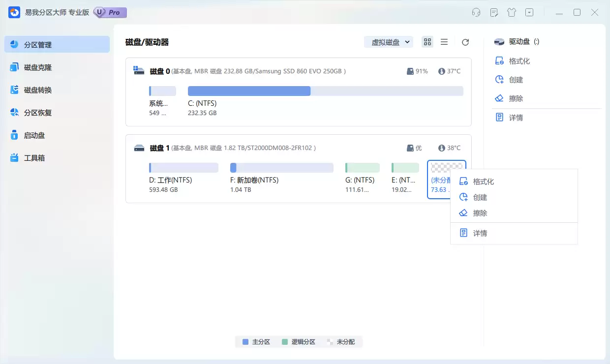Open the headset support icon in title bar
The height and width of the screenshot is (364, 610).
[x=476, y=12]
